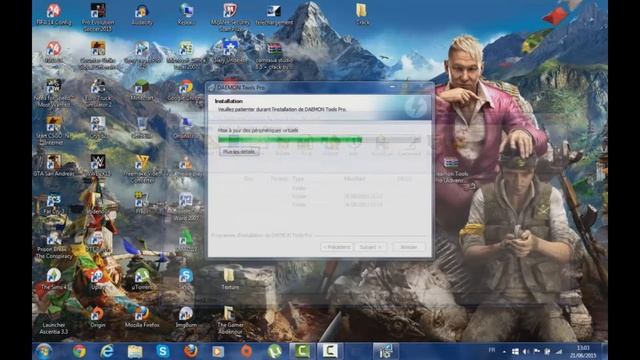
Task: Select the Far Cry 3 desktop icon
Action: (53, 204)
